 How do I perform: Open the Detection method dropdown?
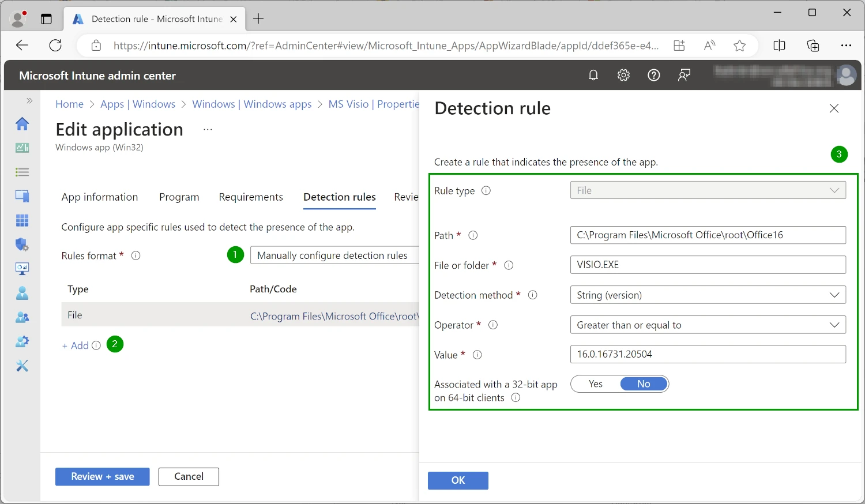[x=708, y=295]
